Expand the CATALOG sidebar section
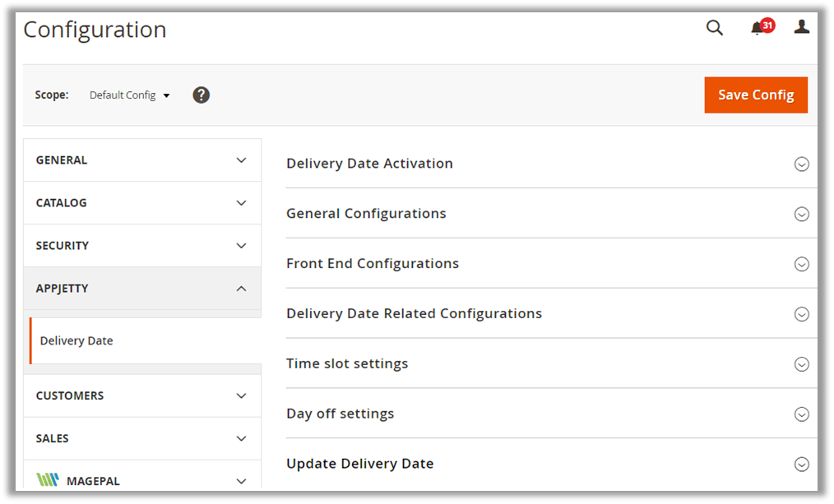 (142, 203)
